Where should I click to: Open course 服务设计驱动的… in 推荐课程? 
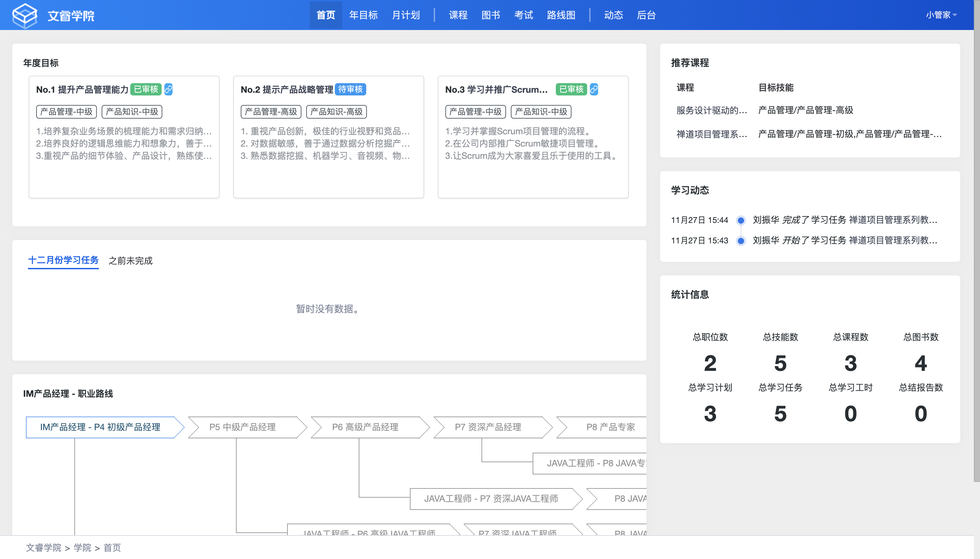(x=711, y=110)
